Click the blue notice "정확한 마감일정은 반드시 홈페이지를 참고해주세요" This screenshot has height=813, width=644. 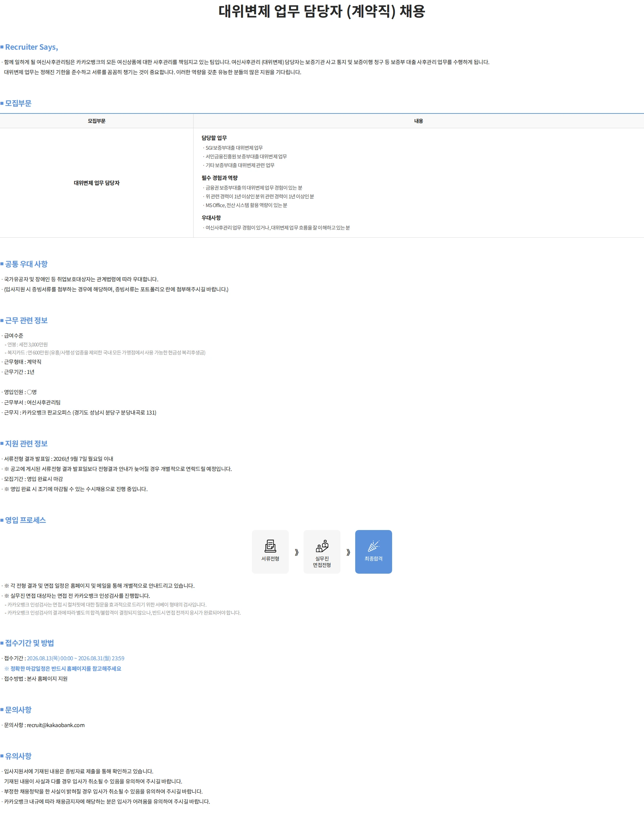[x=65, y=669]
